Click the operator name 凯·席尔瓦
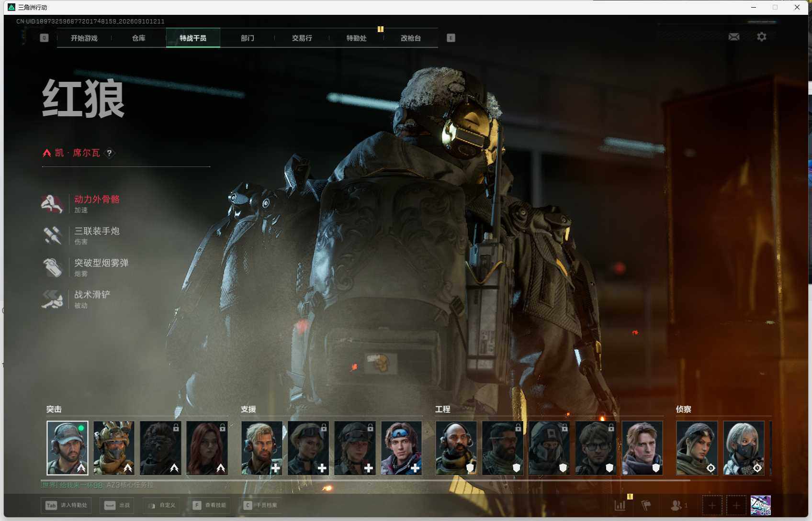Screen dimensions: 812x521 [78, 153]
